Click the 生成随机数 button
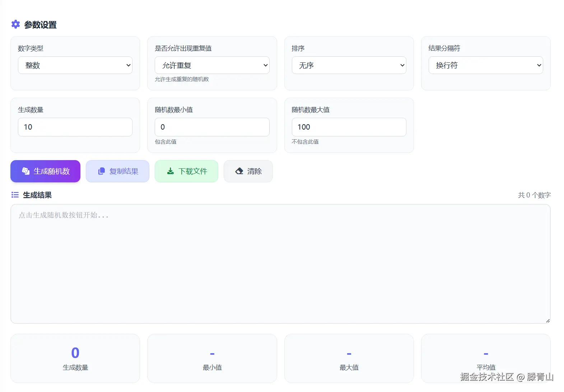Viewport: 564px width, 392px height. click(45, 171)
